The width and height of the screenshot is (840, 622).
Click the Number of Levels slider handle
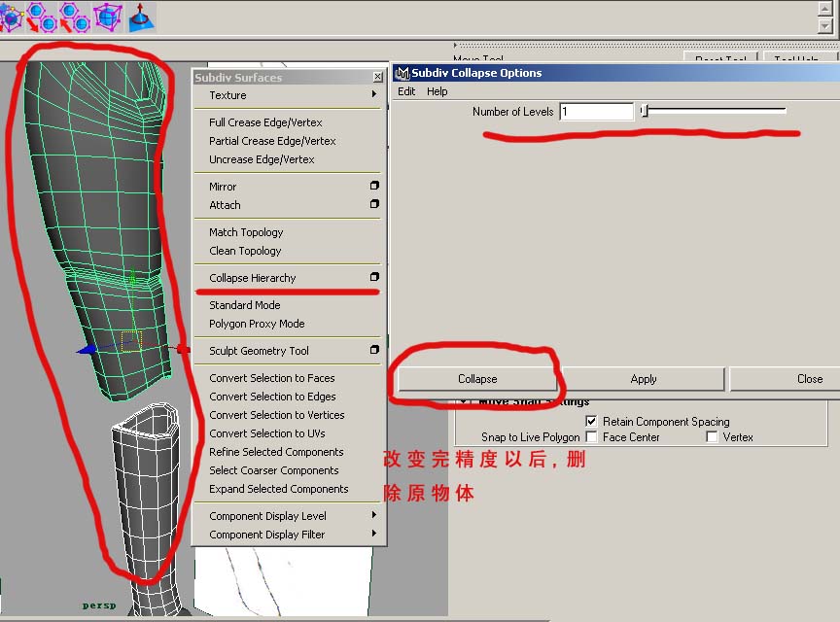coord(643,112)
